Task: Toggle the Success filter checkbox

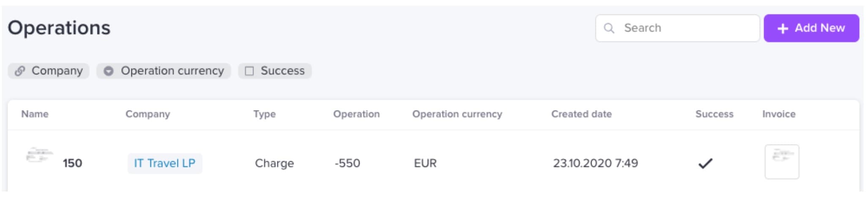Action: [249, 71]
